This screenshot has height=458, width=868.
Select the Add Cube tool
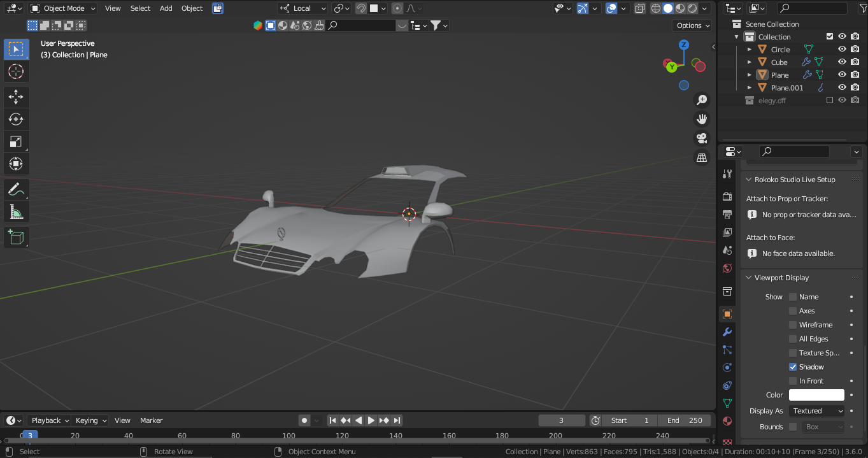pos(16,238)
